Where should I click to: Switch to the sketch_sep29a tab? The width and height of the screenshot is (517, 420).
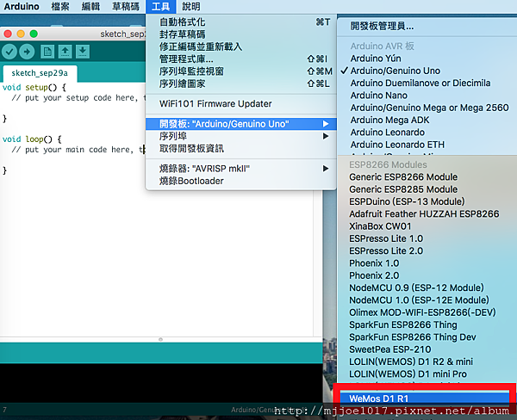(x=40, y=73)
